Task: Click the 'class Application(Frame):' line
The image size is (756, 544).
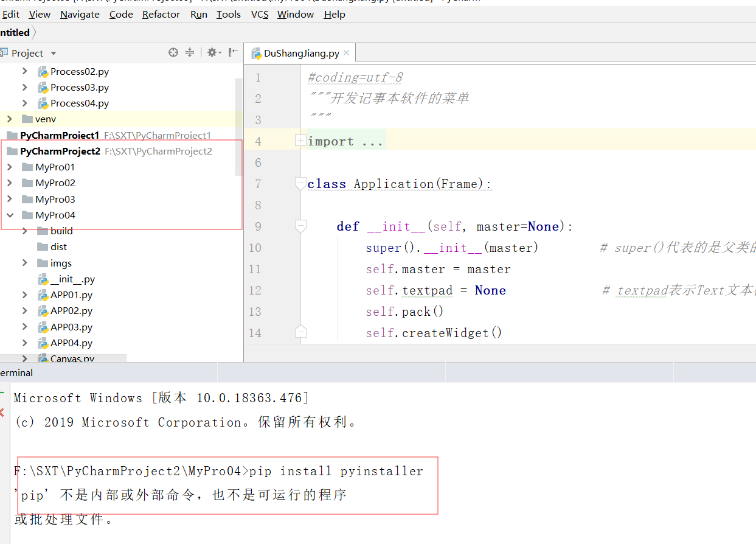Action: tap(400, 184)
